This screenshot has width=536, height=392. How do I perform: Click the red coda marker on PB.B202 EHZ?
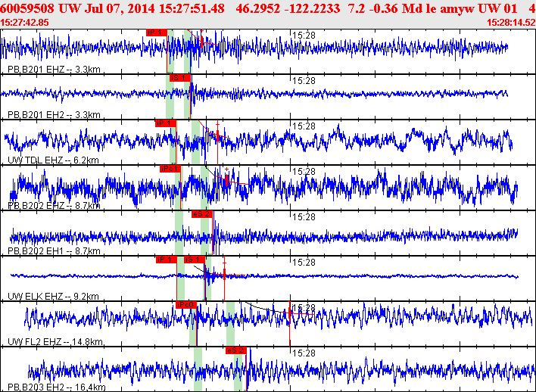[226, 179]
